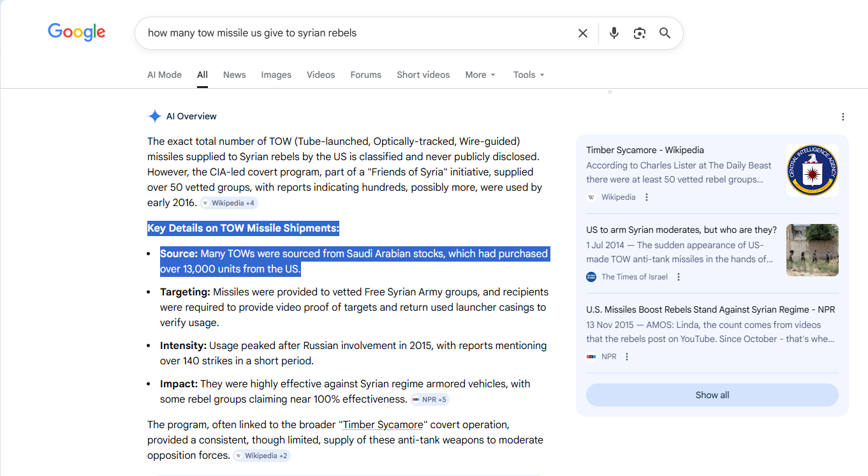Open the Timber Sycamore - Wikipedia source title

(645, 150)
